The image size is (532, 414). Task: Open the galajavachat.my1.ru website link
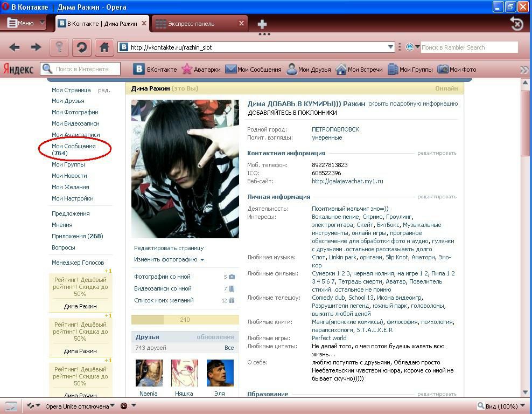pos(347,181)
